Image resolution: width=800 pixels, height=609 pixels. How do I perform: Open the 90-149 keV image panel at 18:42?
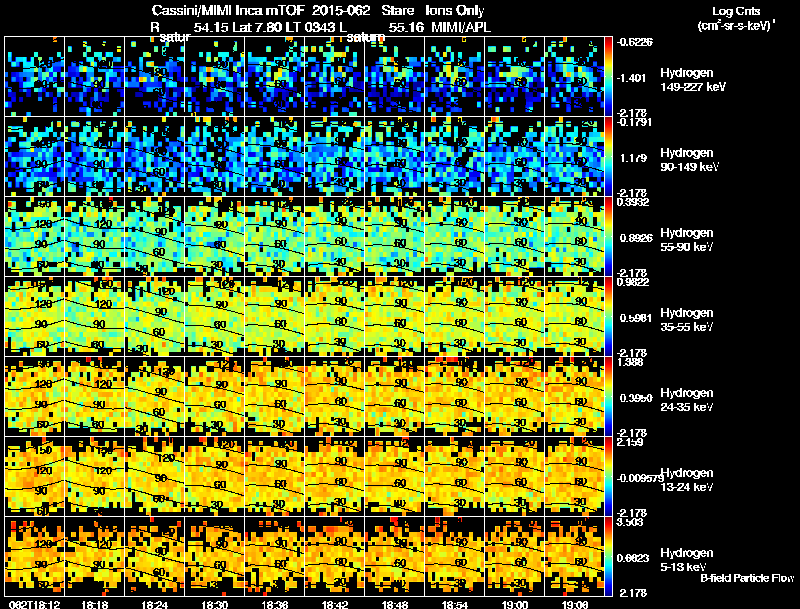click(x=335, y=157)
